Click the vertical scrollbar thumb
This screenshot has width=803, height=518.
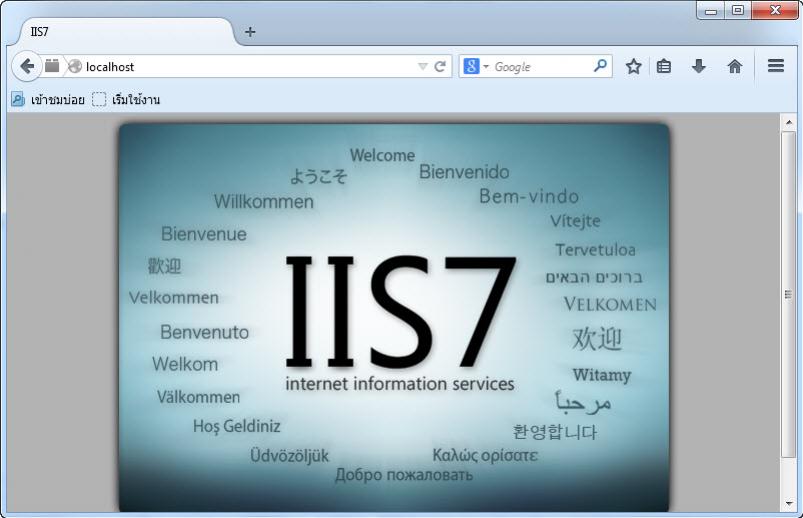(789, 294)
